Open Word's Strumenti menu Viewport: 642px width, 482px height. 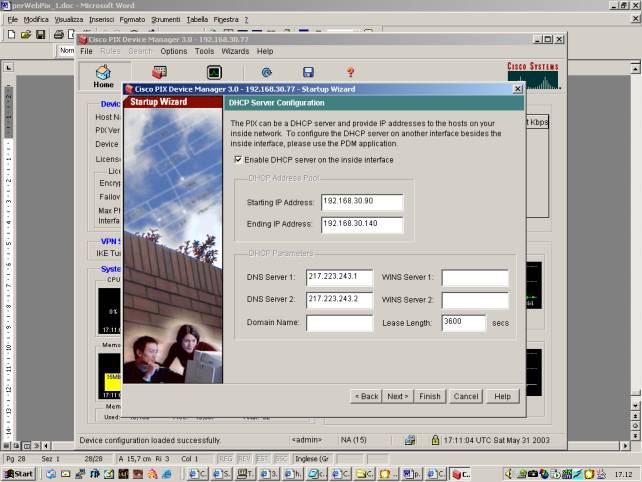click(166, 19)
